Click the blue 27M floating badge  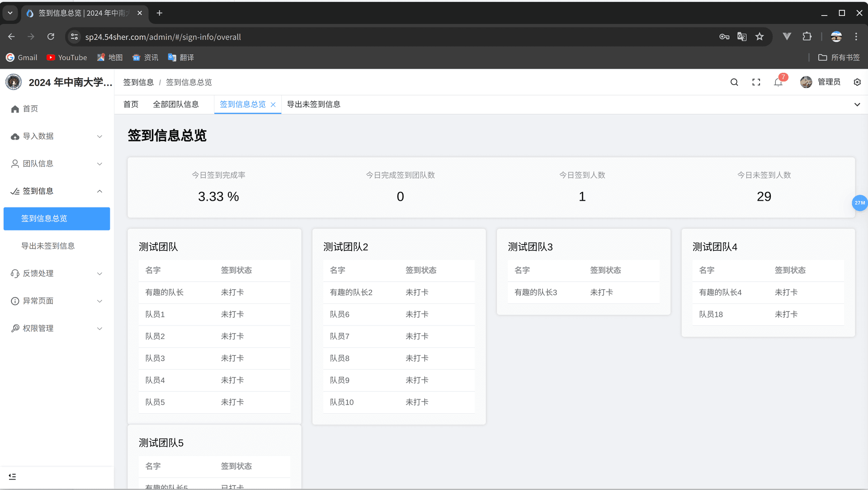pyautogui.click(x=859, y=203)
